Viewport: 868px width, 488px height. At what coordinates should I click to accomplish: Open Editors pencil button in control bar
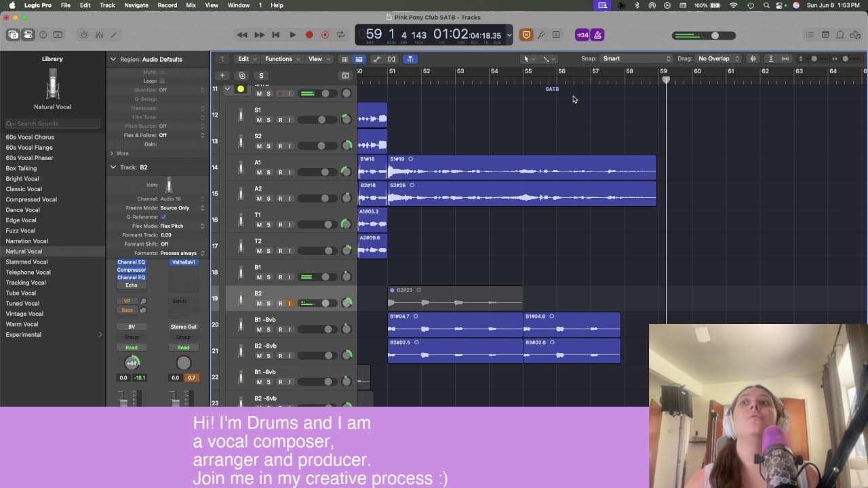point(114,35)
